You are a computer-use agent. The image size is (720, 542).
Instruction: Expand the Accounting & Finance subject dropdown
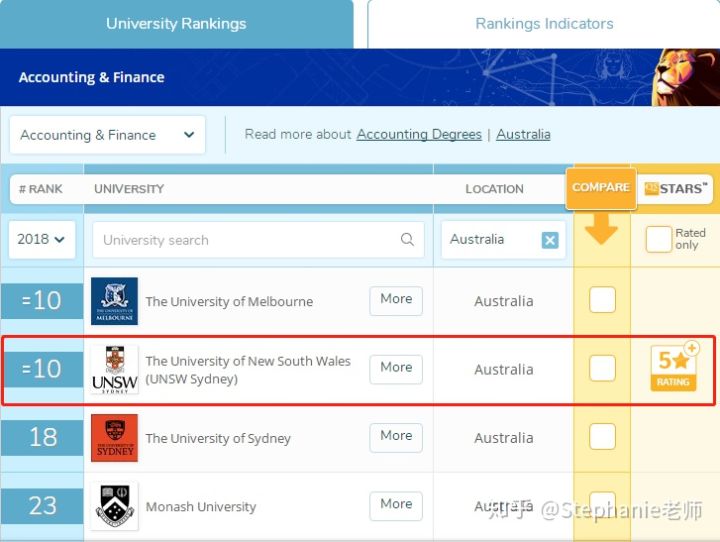click(107, 135)
